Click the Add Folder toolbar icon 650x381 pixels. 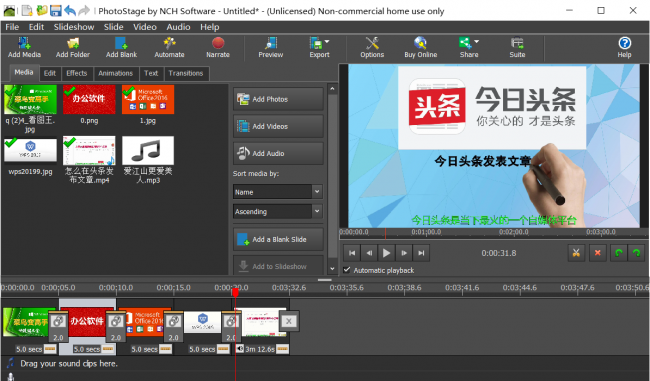tap(73, 47)
